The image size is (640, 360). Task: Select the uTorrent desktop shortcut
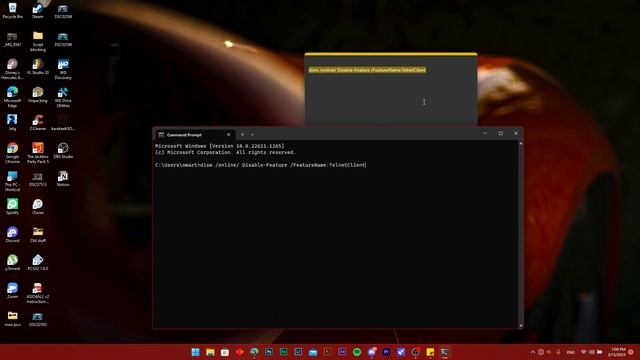click(12, 262)
